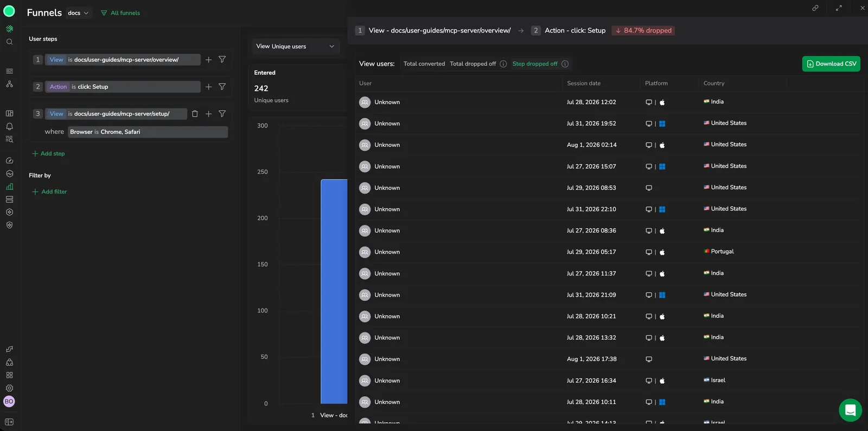Open the hexagon pulse icon in the sidebar

[9, 173]
